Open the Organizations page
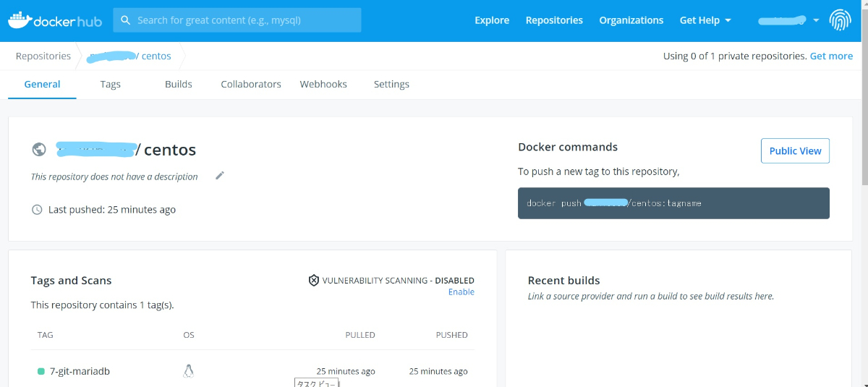This screenshot has height=387, width=868. pos(631,20)
